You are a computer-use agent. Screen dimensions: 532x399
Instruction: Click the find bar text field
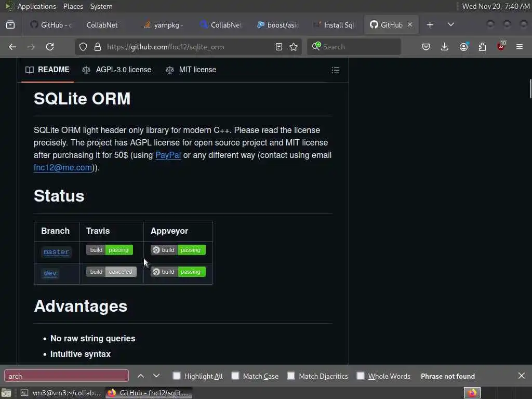coord(66,376)
